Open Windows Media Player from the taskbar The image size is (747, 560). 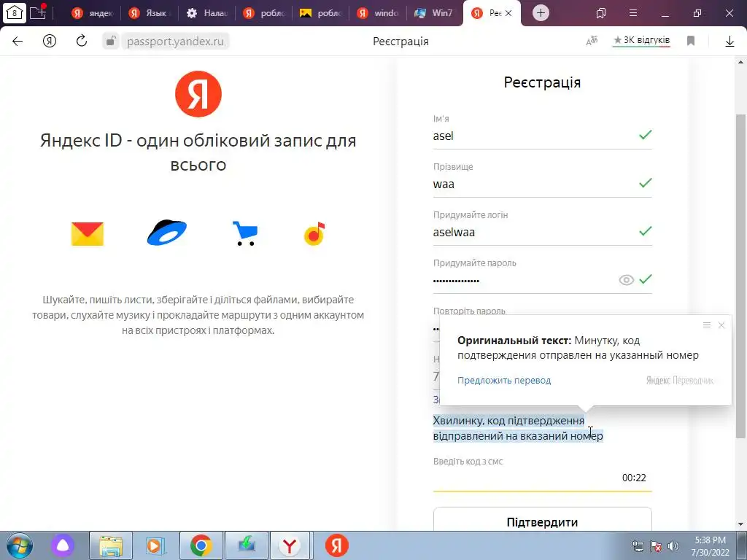coord(155,545)
